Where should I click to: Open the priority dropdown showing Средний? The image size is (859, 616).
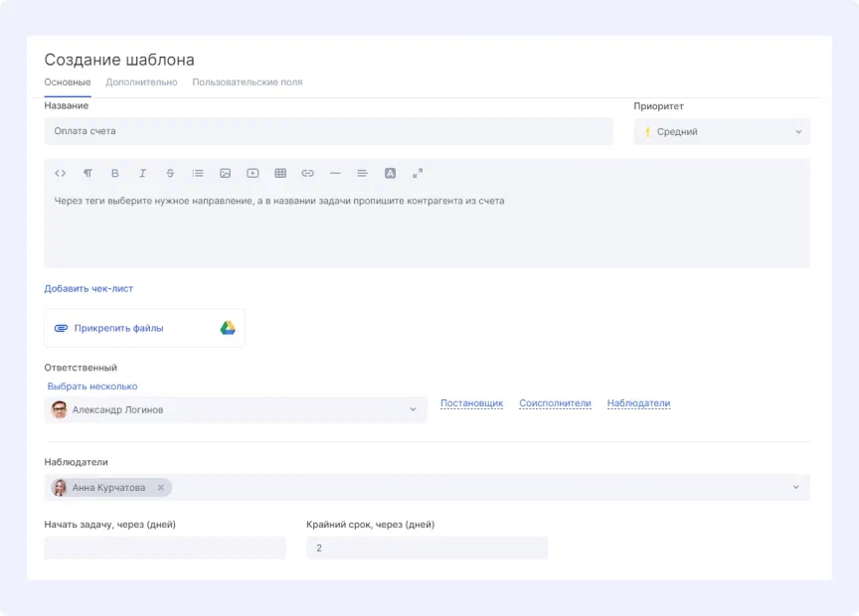click(x=722, y=132)
